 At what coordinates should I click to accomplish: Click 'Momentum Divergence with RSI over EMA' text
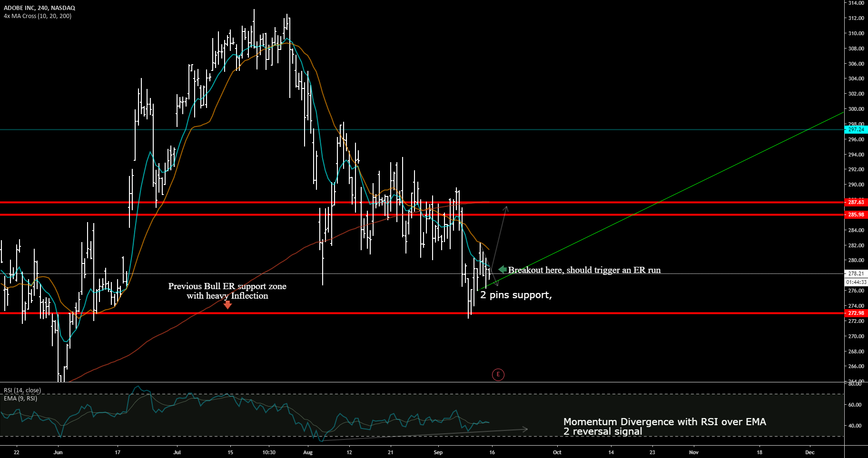(665, 422)
